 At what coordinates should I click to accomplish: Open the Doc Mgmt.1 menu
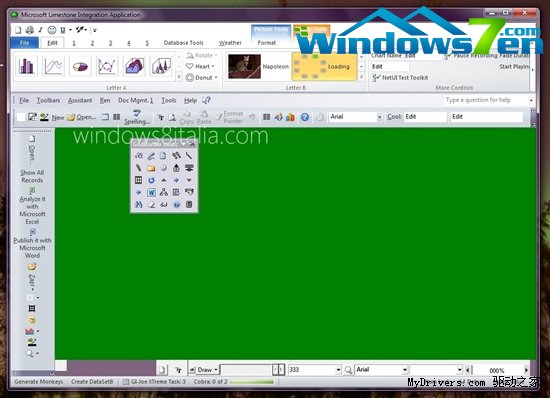(x=136, y=100)
